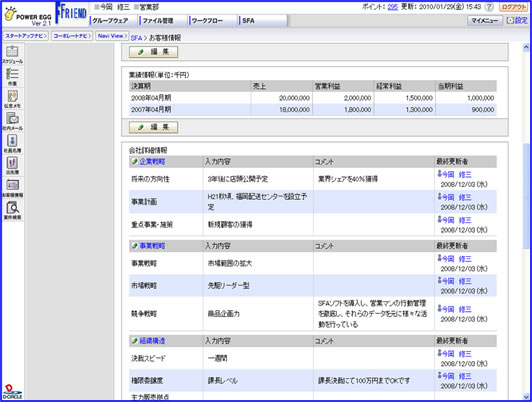Click pencil icon beside 事業戦略 header
The image size is (532, 402).
[x=135, y=246]
